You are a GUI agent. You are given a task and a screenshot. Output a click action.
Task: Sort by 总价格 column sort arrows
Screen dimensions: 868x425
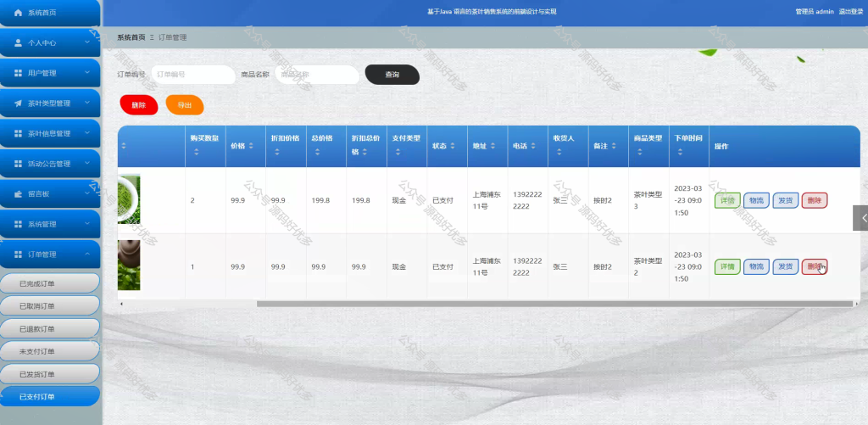tap(317, 152)
